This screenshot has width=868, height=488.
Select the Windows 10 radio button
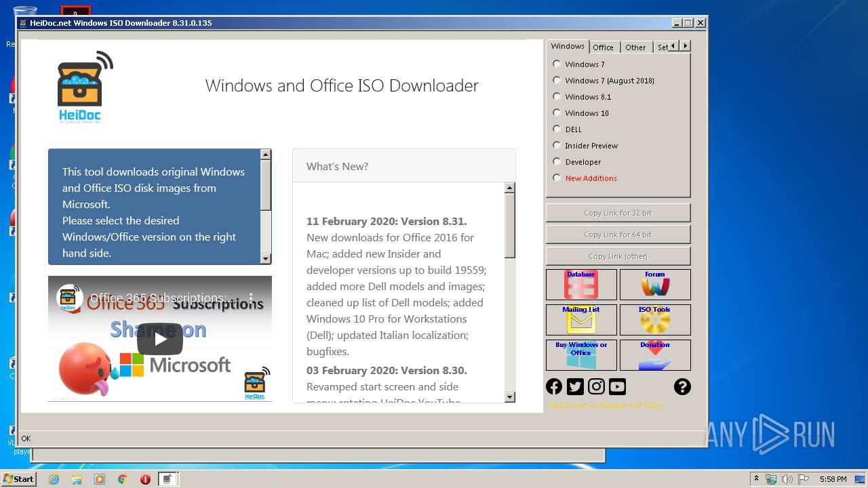(557, 113)
